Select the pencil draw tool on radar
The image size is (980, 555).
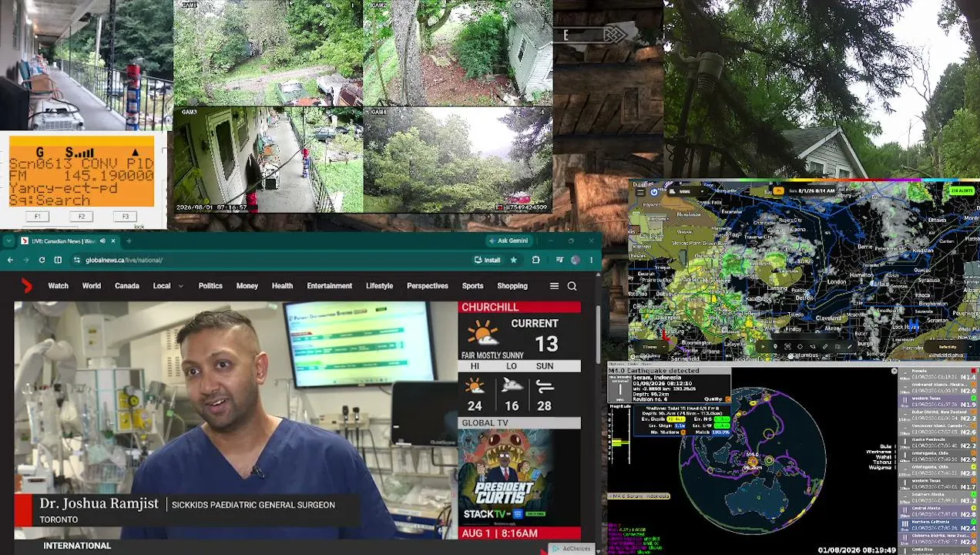tap(850, 347)
